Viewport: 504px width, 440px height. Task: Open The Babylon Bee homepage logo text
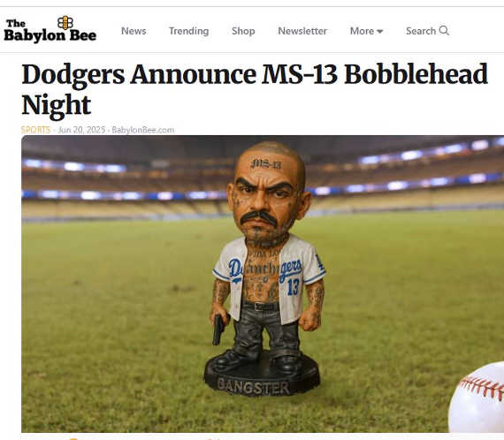[x=50, y=31]
